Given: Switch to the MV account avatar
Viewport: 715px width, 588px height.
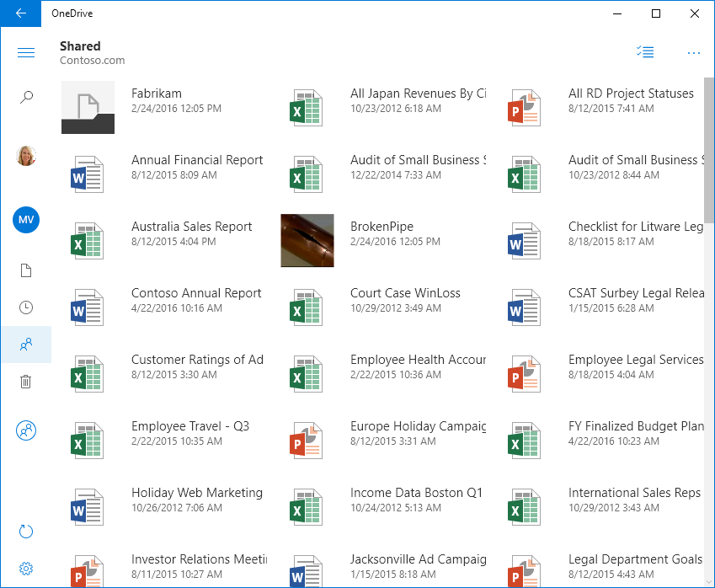Looking at the screenshot, I should click(x=25, y=220).
